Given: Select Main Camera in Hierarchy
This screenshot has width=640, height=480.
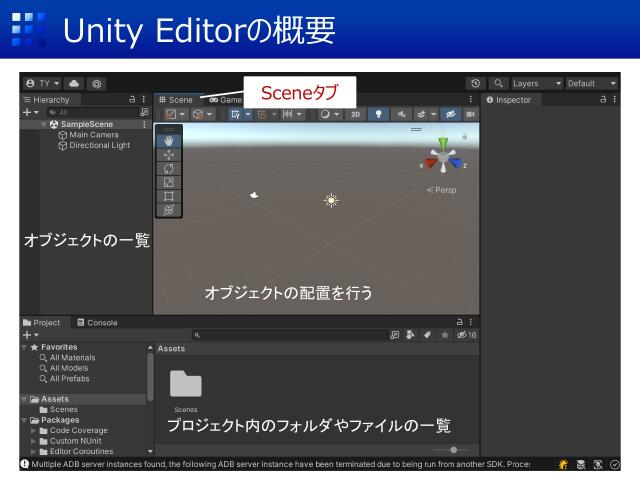Looking at the screenshot, I should coord(93,135).
